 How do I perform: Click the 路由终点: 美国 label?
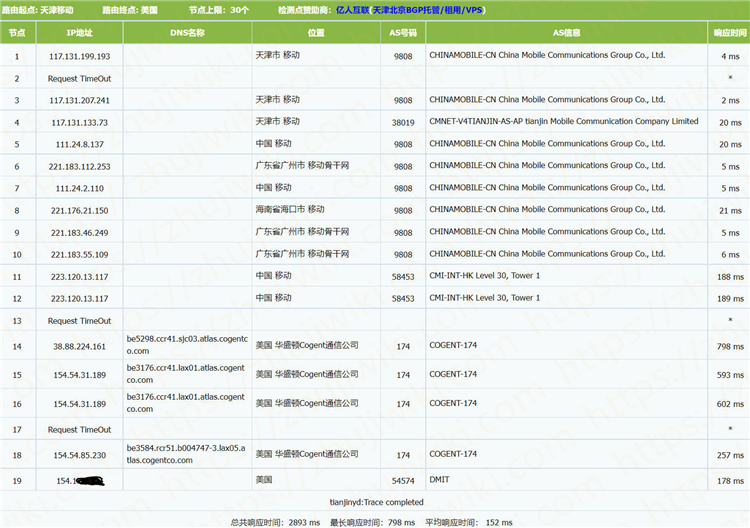[130, 10]
